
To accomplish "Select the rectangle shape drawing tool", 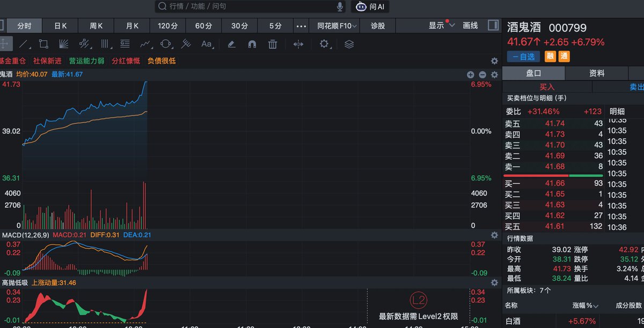I will [43, 44].
